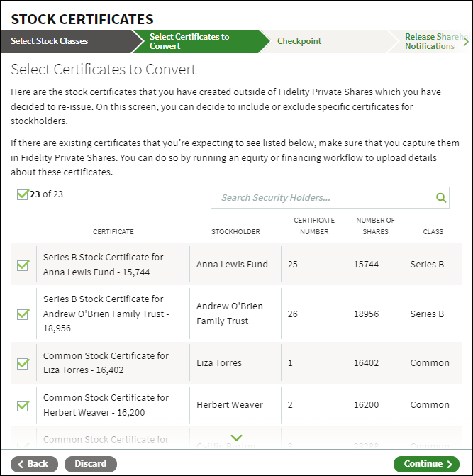Uncheck the Anna Lewis Fund certificate
The width and height of the screenshot is (473, 476).
(x=23, y=265)
